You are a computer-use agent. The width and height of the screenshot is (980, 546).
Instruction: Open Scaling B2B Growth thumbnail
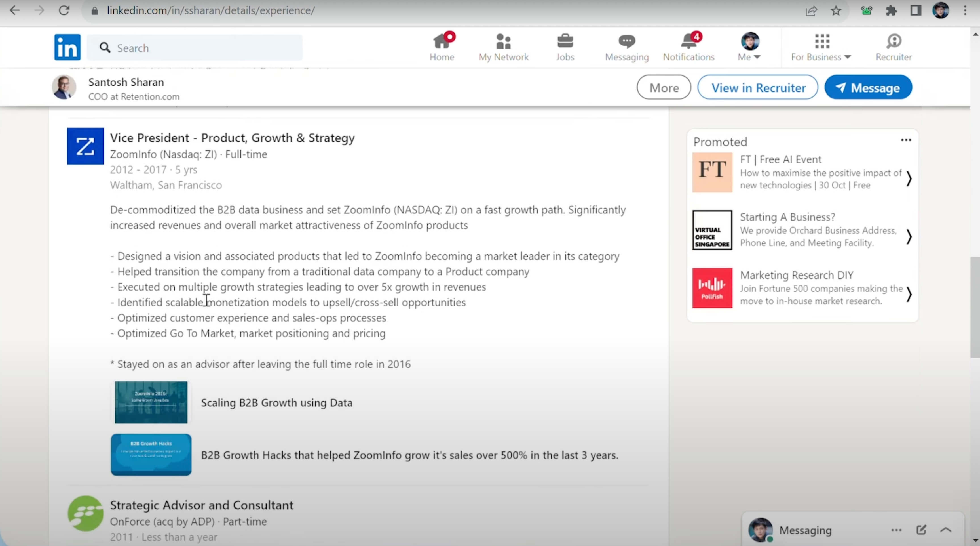point(151,402)
